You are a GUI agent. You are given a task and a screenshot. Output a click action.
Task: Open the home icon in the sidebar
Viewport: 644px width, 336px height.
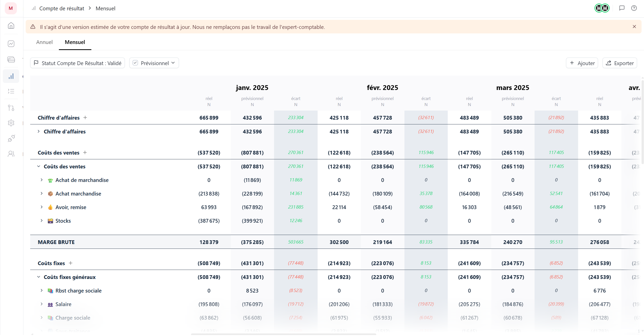[11, 26]
